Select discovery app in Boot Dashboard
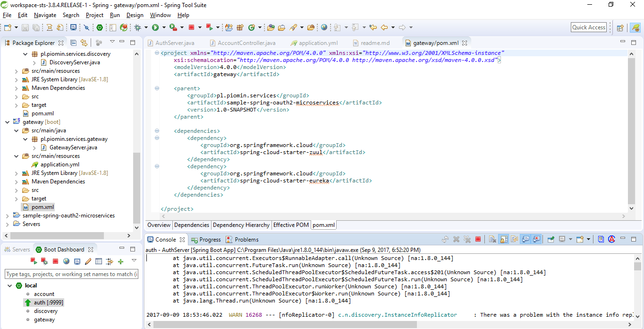 click(46, 311)
